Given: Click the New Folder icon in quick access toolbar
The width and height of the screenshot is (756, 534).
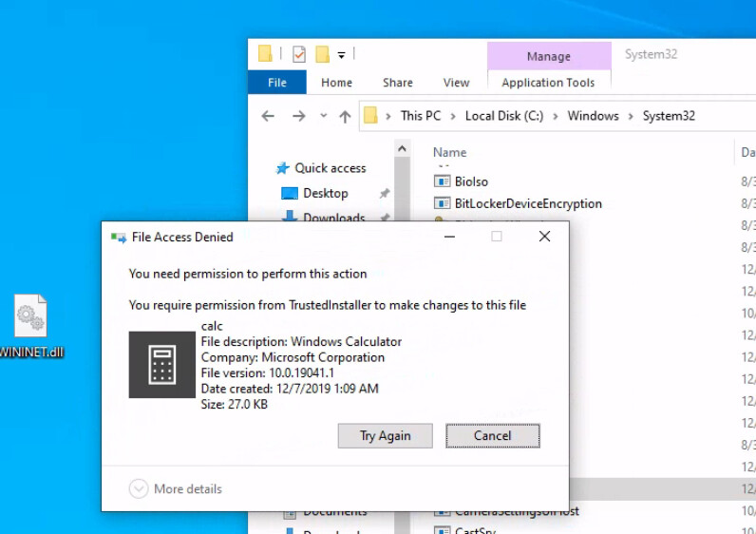Looking at the screenshot, I should click(323, 54).
